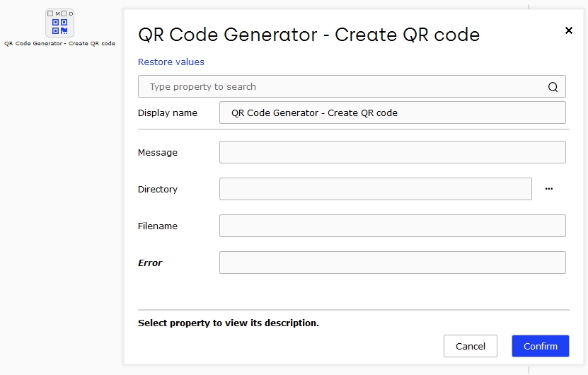This screenshot has width=588, height=375.
Task: Cancel the QR code configuration
Action: click(471, 346)
